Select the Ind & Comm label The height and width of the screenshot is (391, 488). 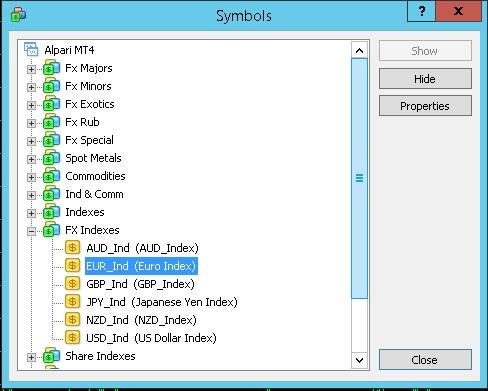pyautogui.click(x=94, y=194)
